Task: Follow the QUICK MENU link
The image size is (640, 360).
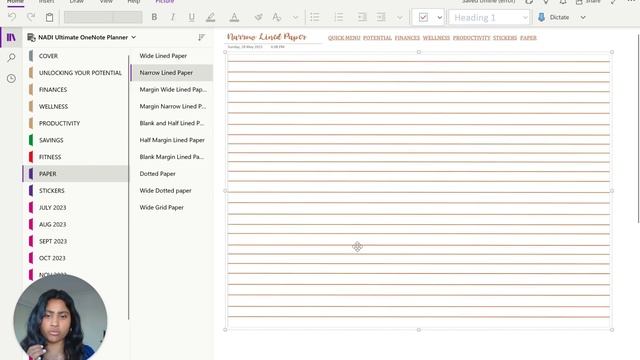Action: pyautogui.click(x=344, y=38)
